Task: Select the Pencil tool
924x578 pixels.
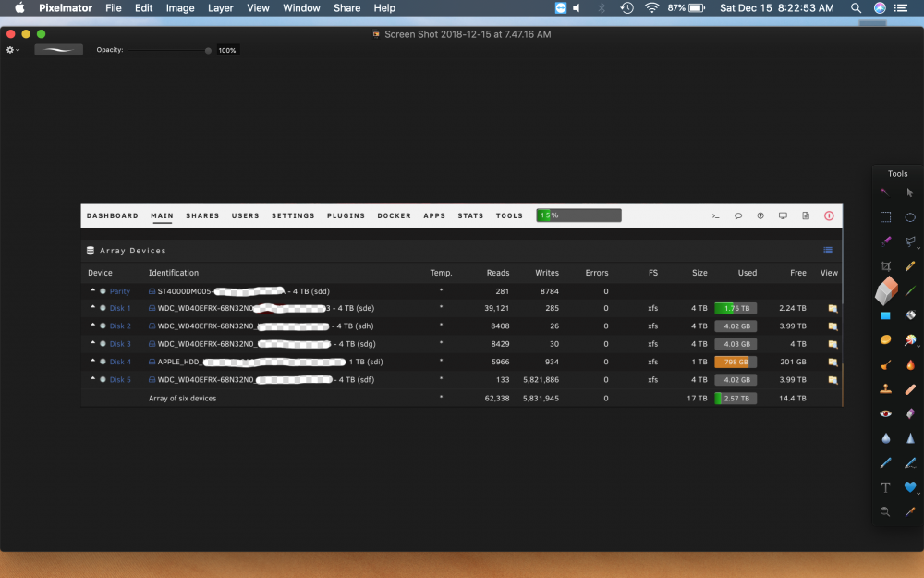Action: pyautogui.click(x=910, y=266)
